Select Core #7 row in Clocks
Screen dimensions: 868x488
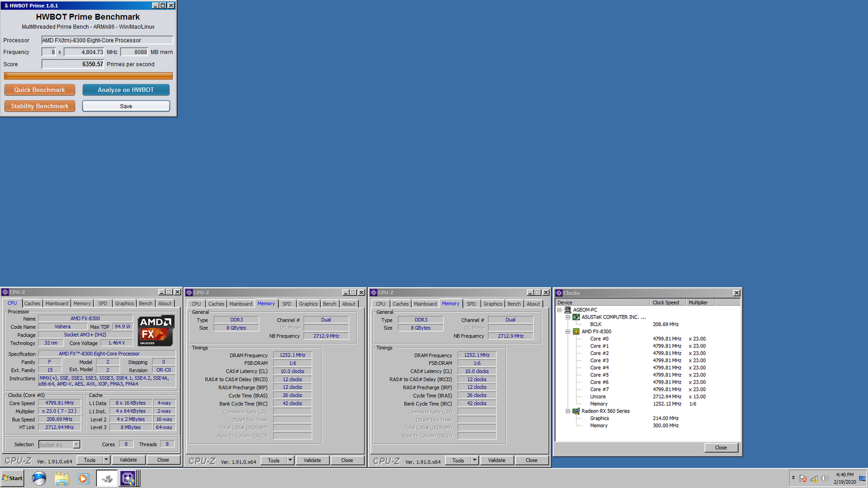(x=647, y=389)
